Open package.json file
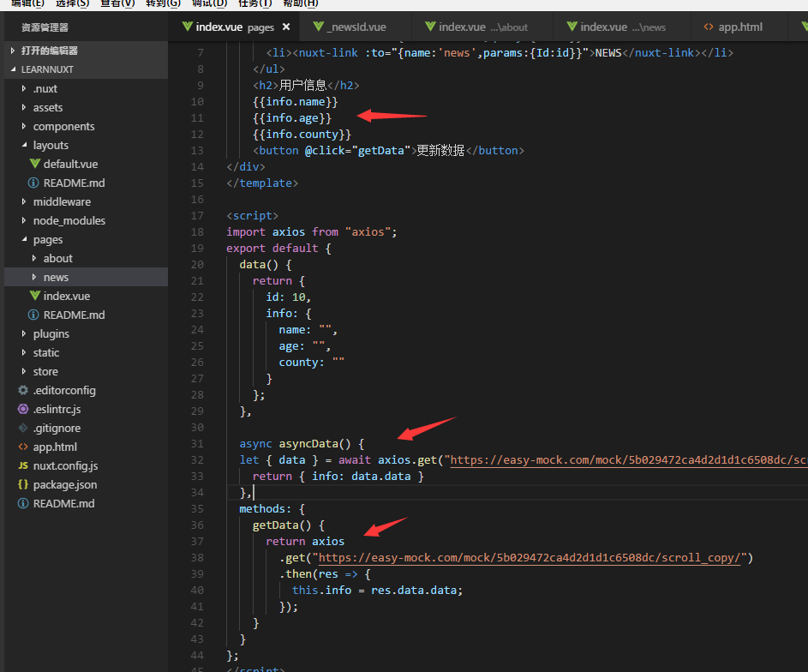Viewport: 808px width, 672px height. (65, 484)
